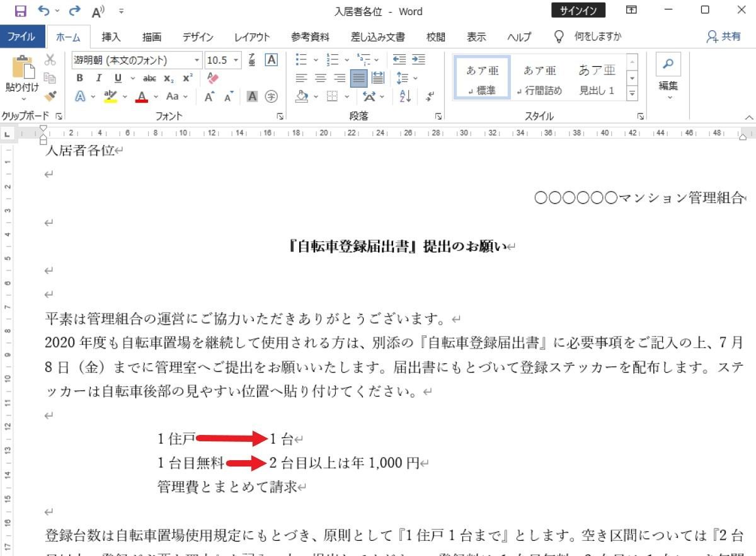Apply the red font color A button
The image size is (756, 556).
click(x=142, y=96)
